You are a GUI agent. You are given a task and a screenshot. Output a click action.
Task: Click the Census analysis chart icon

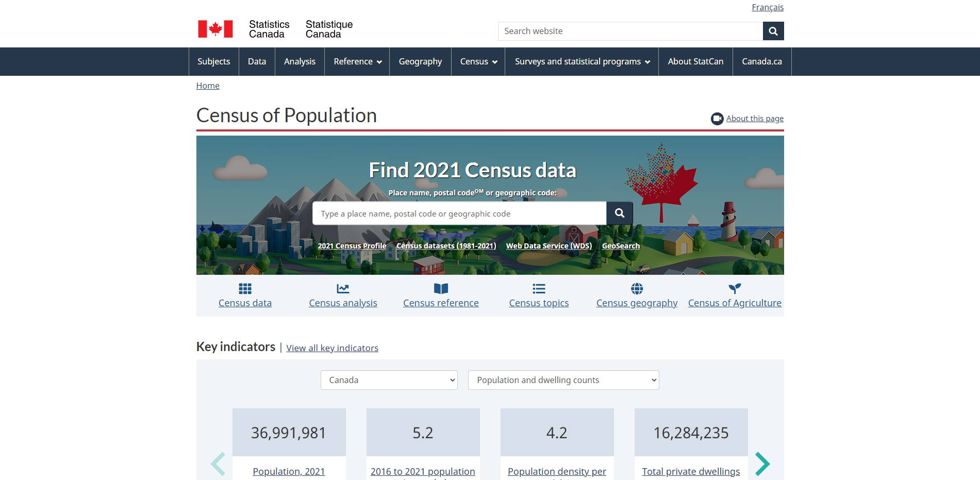pos(343,289)
